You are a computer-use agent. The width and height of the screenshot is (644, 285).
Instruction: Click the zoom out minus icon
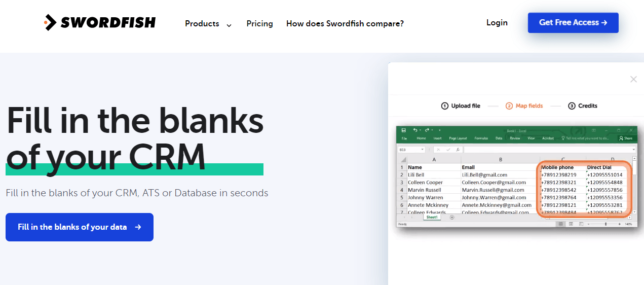[589, 224]
